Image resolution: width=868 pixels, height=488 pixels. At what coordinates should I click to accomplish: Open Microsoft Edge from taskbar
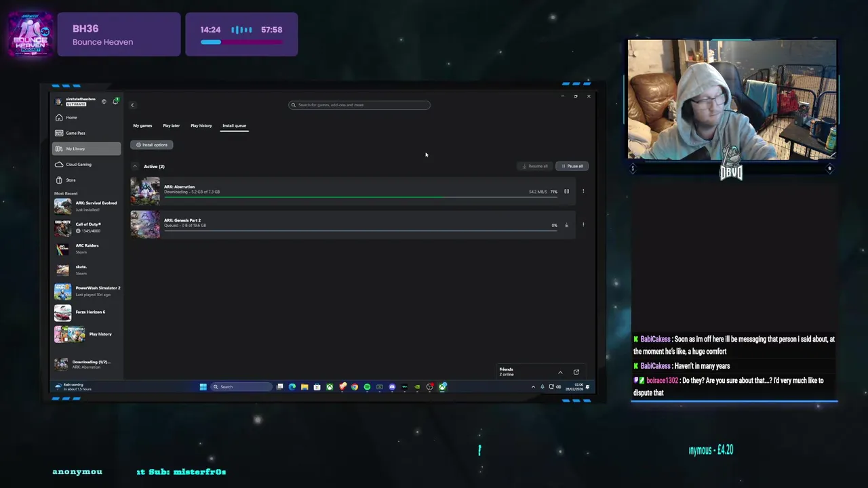pos(292,387)
